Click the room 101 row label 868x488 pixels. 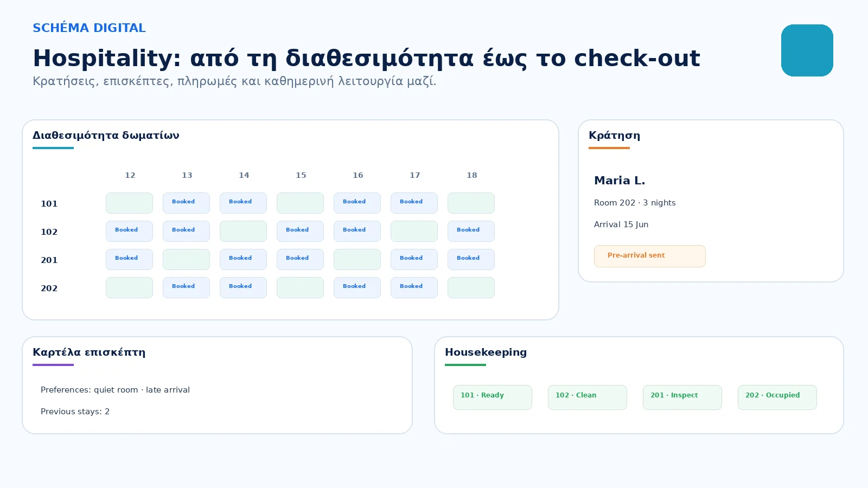[49, 204]
